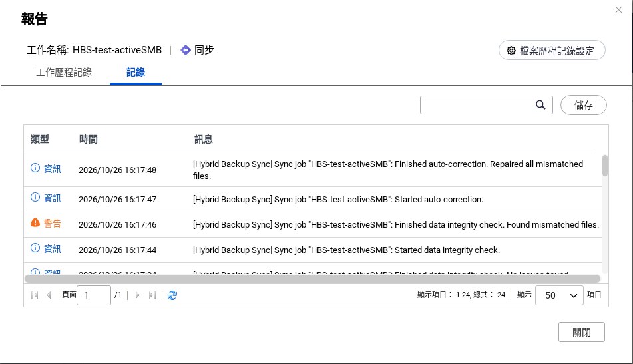Click the info icon for 16:17:48 entry
Viewport: 633px width, 364px height.
point(35,168)
